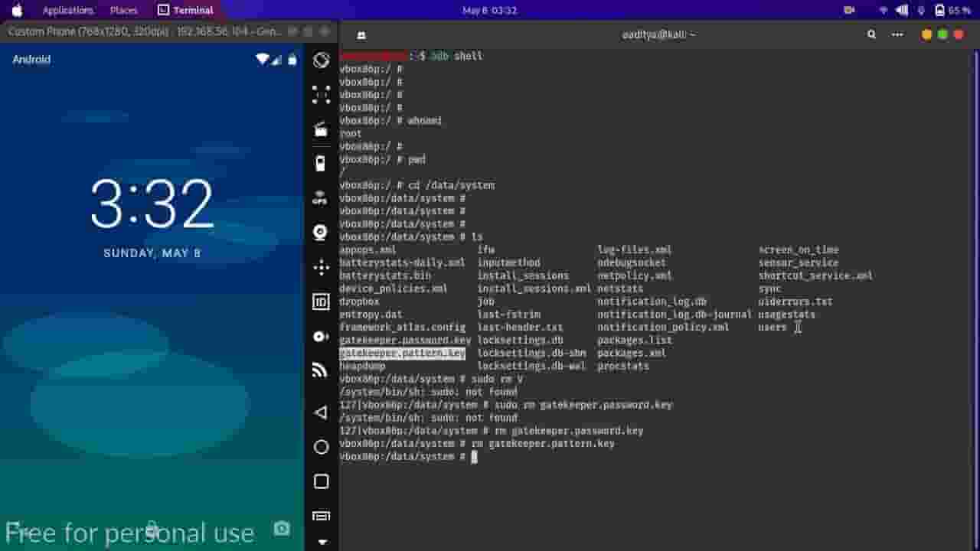
Task: Click the Genymotion Custom Phone window title
Action: [145, 31]
